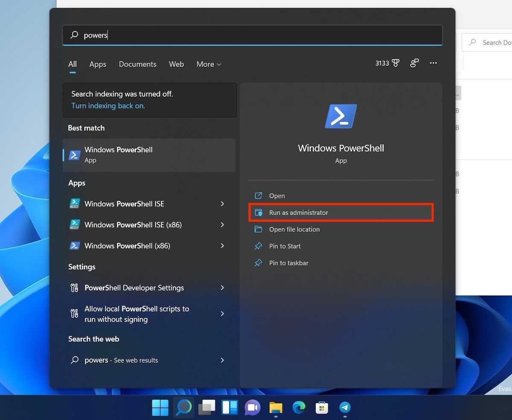
Task: Select Windows PowerShell best match result
Action: click(x=149, y=155)
